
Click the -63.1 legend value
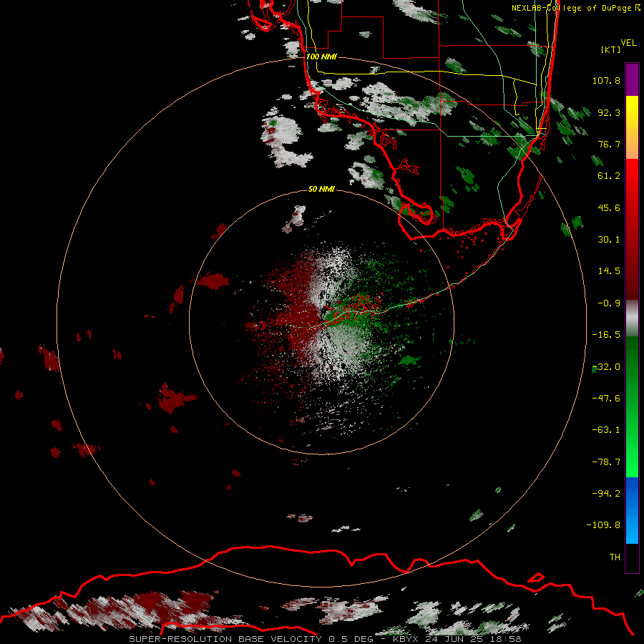pyautogui.click(x=606, y=430)
